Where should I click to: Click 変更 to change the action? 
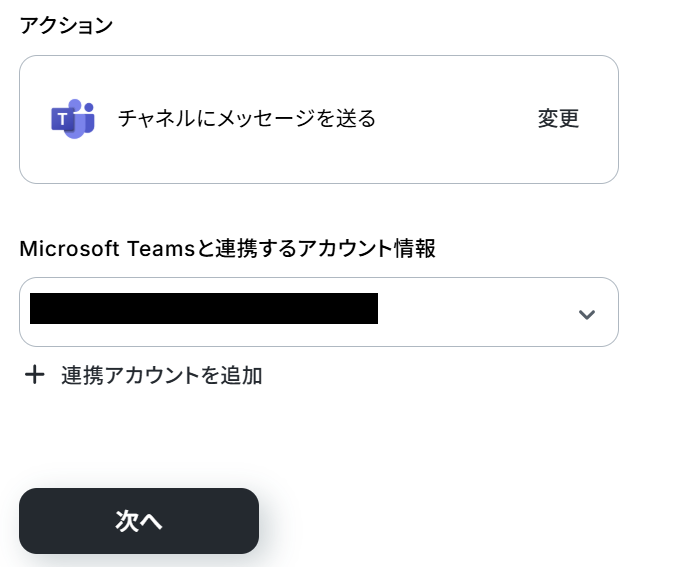[558, 119]
